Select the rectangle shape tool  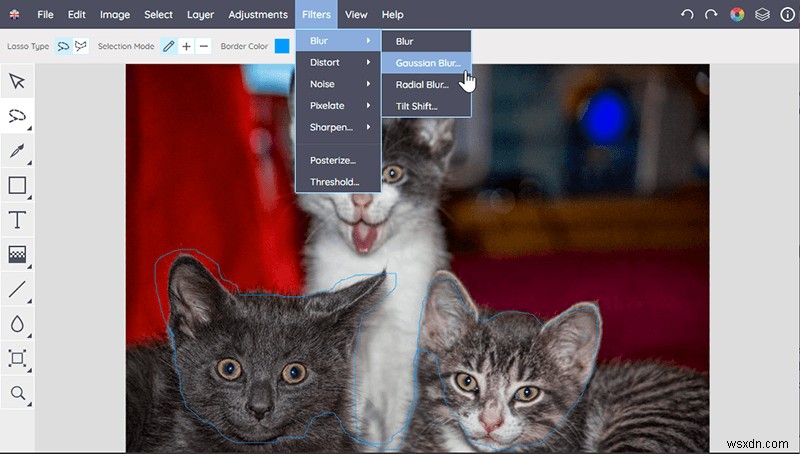click(17, 185)
